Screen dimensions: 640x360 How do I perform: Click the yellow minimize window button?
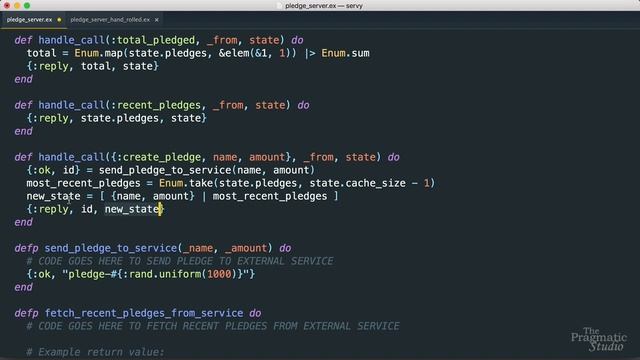click(17, 6)
